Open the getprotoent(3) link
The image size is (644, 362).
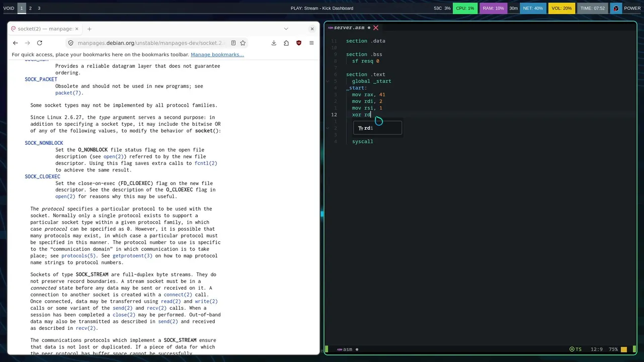[x=132, y=255]
